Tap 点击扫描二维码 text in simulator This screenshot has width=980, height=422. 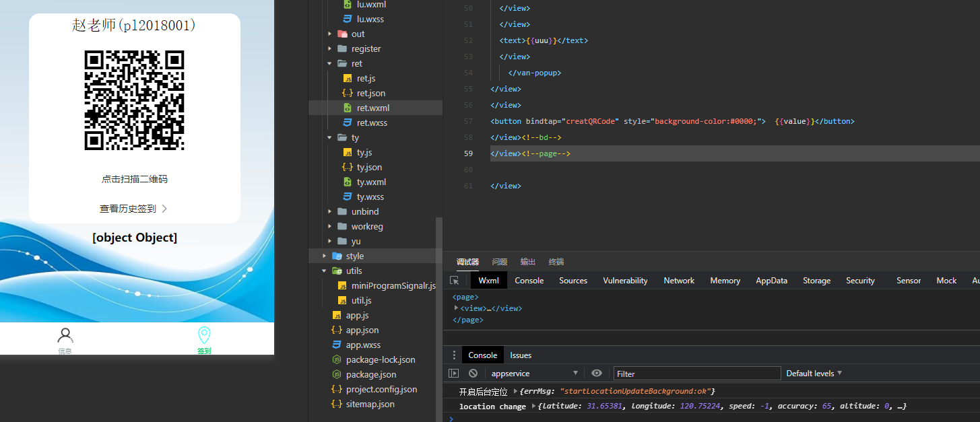[x=135, y=179]
